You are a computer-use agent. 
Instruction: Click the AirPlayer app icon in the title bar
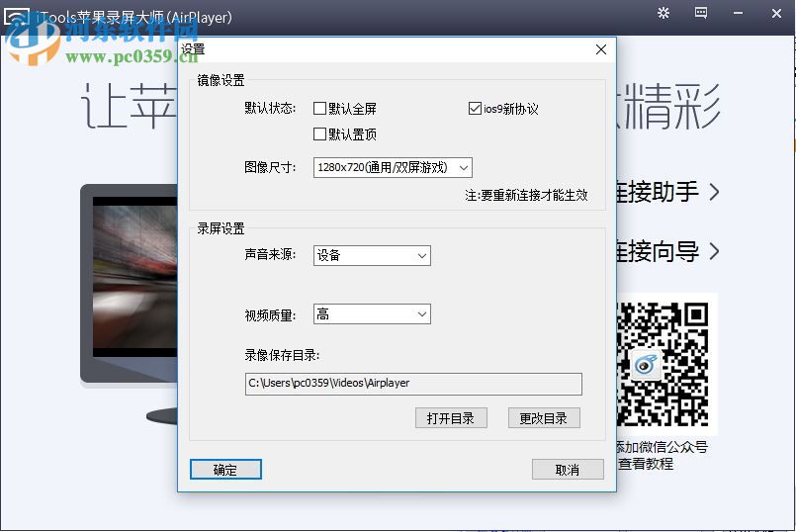(16, 16)
